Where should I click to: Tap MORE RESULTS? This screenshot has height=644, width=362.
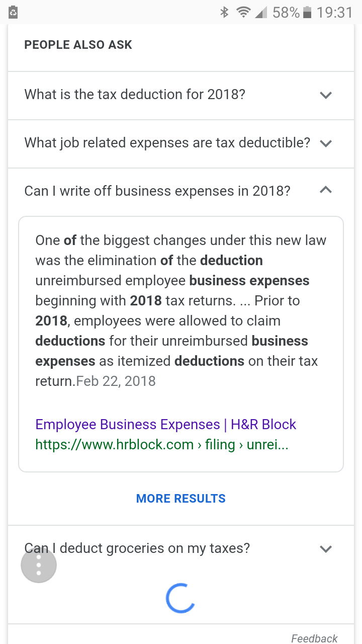(x=180, y=499)
